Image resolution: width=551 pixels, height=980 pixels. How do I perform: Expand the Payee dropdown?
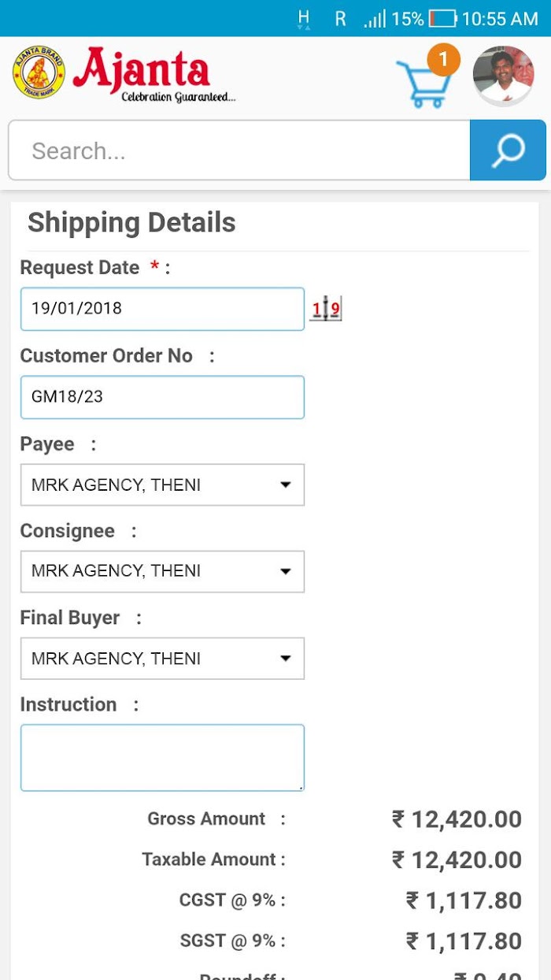click(162, 484)
